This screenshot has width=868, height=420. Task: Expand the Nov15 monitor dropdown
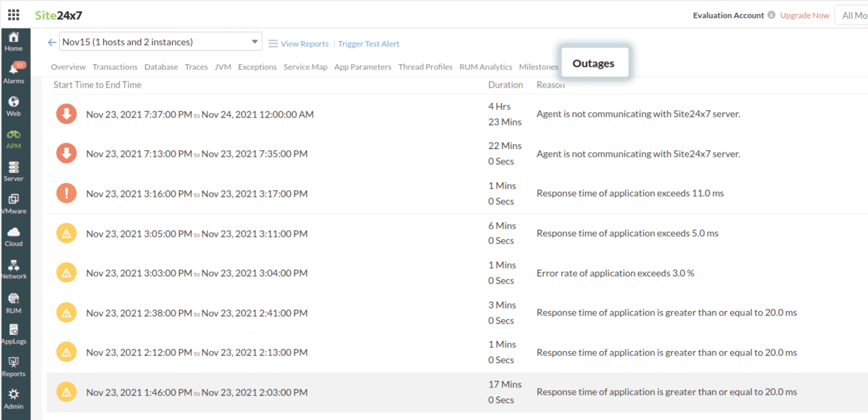pyautogui.click(x=254, y=42)
